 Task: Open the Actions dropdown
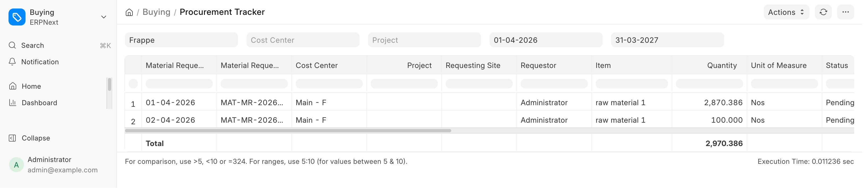pos(786,12)
